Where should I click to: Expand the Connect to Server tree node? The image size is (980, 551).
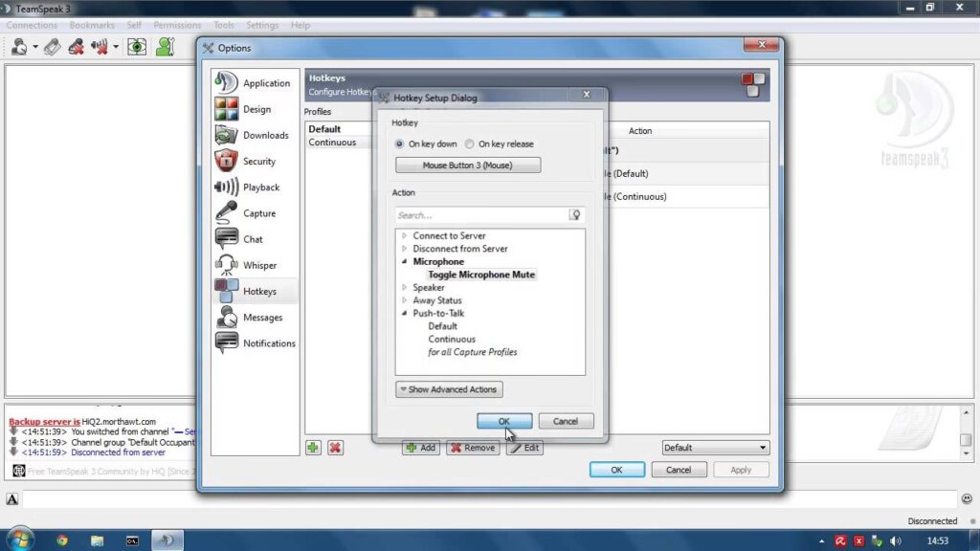pyautogui.click(x=405, y=235)
